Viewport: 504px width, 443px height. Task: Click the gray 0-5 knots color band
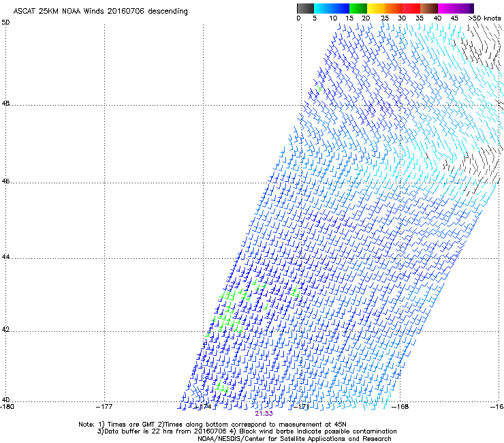tap(305, 8)
